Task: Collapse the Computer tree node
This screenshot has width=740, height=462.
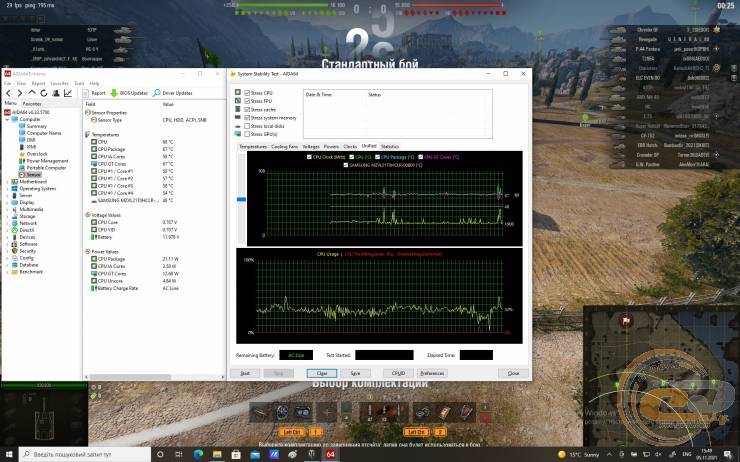Action: (x=7, y=119)
